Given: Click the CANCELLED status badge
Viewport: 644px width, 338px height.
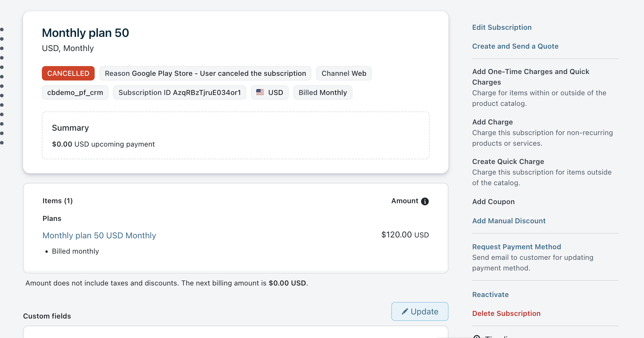Looking at the screenshot, I should click(x=68, y=73).
